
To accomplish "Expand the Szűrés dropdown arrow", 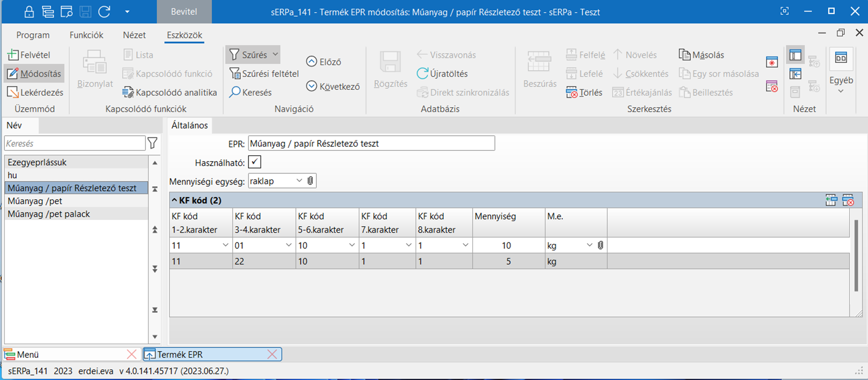I will (x=275, y=54).
